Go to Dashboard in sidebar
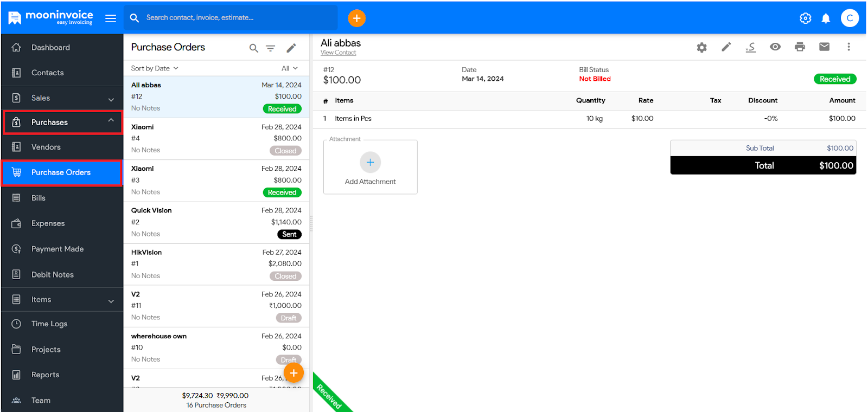The image size is (868, 412). (x=62, y=47)
